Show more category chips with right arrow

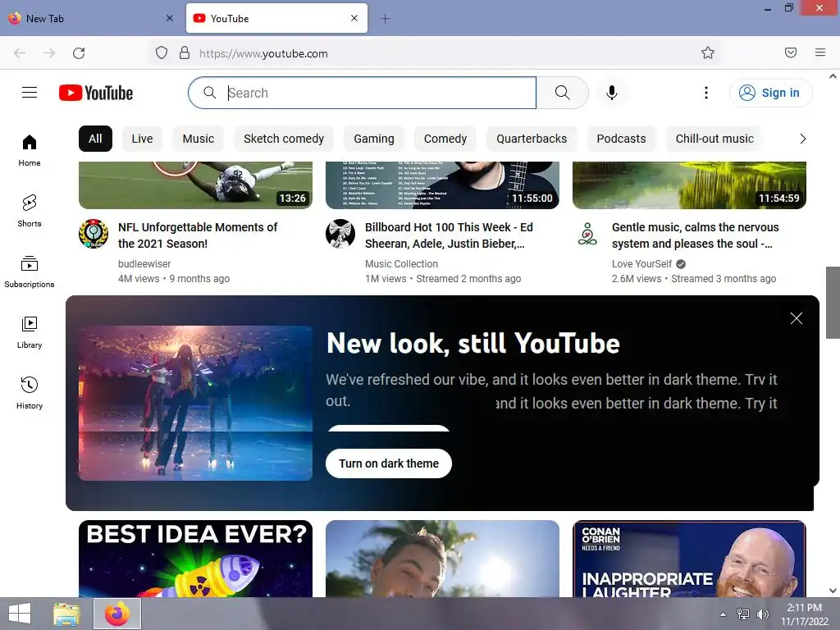coord(802,139)
